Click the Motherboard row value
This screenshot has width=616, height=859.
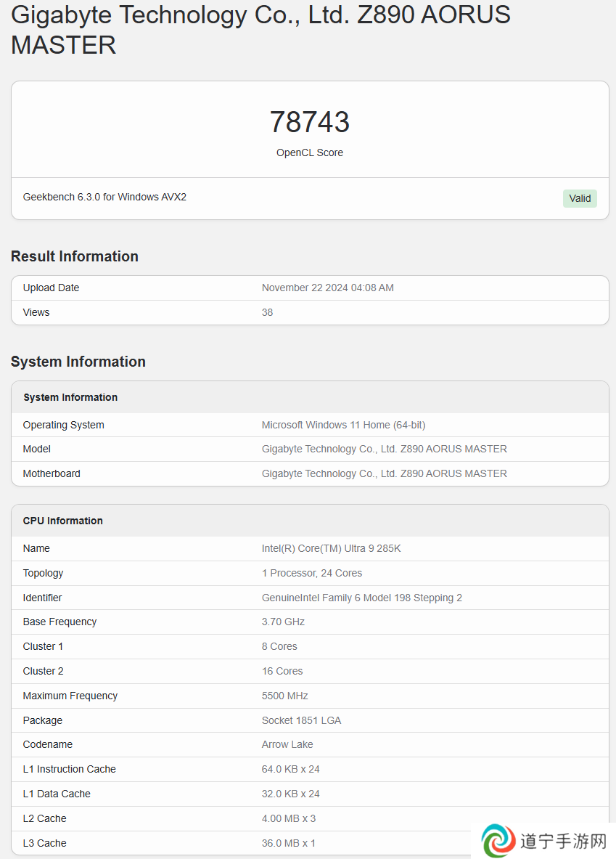coord(385,473)
